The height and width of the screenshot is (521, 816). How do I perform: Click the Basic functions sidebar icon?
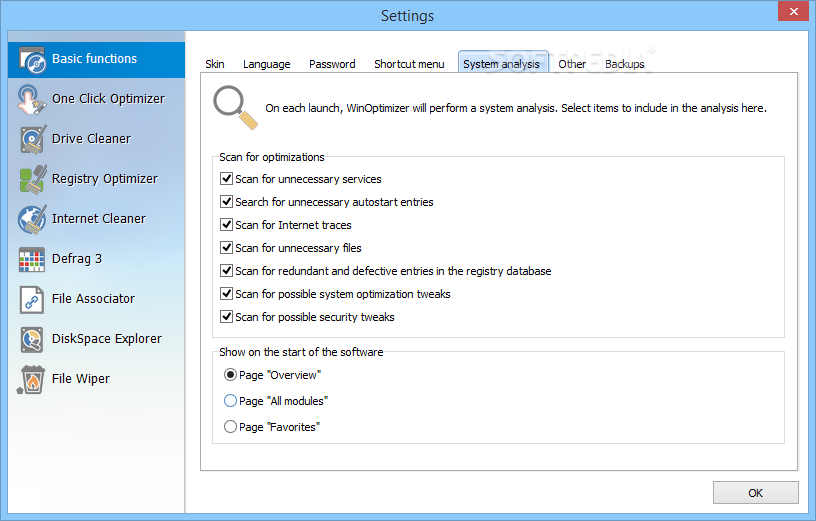pos(33,60)
